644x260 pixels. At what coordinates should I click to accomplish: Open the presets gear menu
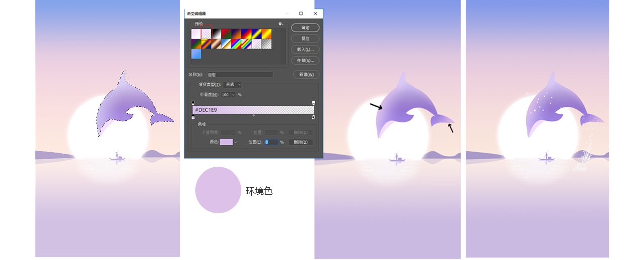tap(281, 24)
